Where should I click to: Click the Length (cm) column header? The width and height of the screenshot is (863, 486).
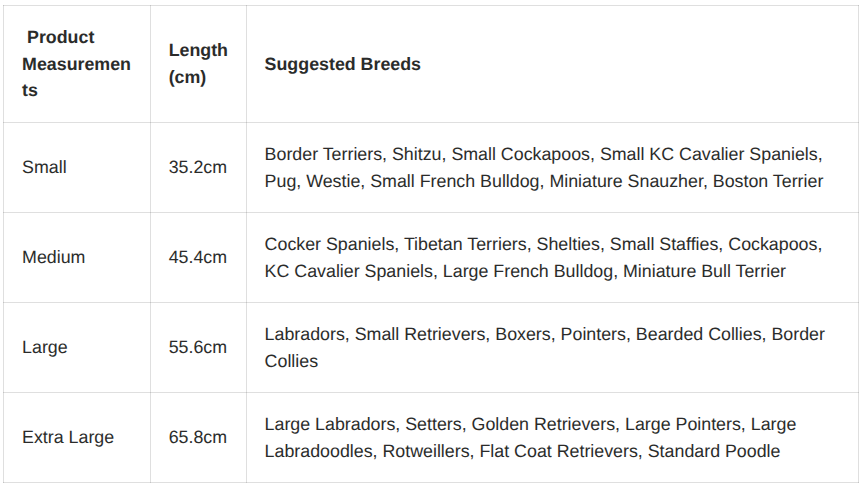coord(198,64)
